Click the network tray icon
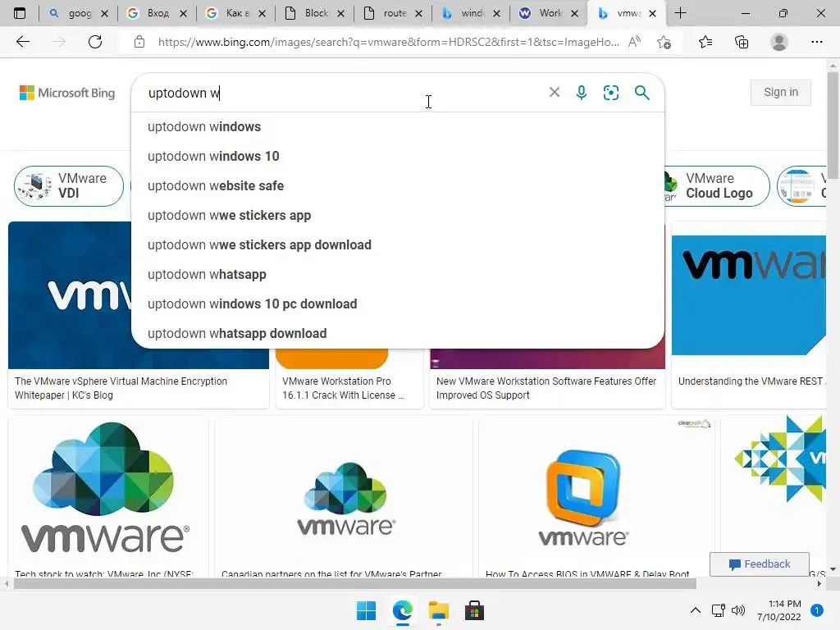840x630 pixels. (x=718, y=610)
